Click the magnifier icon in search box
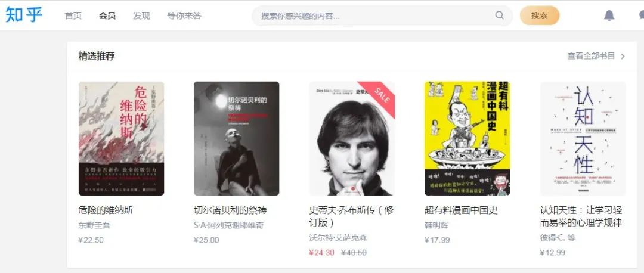This screenshot has width=644, height=273. coord(499,15)
